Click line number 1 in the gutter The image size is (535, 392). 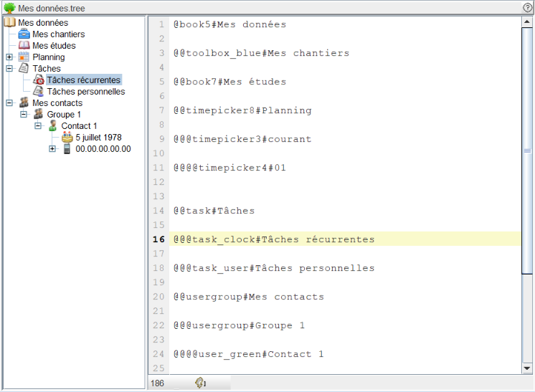pos(161,24)
